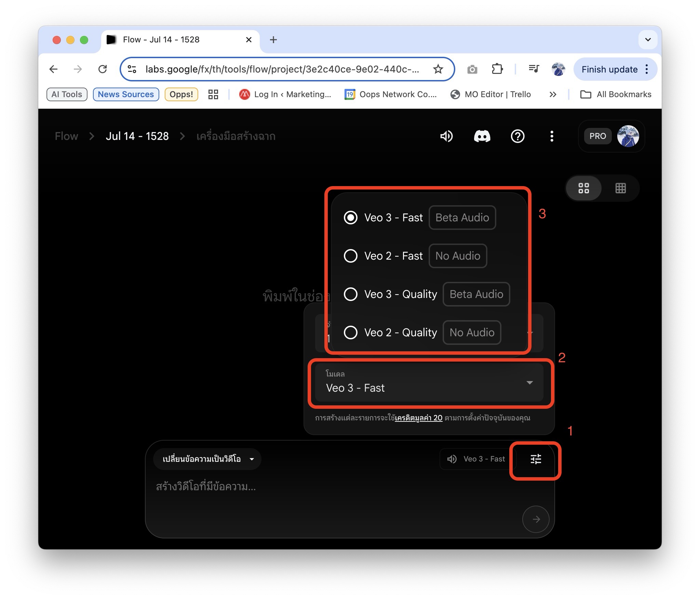Image resolution: width=700 pixels, height=600 pixels.
Task: Click the No Audio tag for Veo 2 - Quality
Action: pos(472,332)
